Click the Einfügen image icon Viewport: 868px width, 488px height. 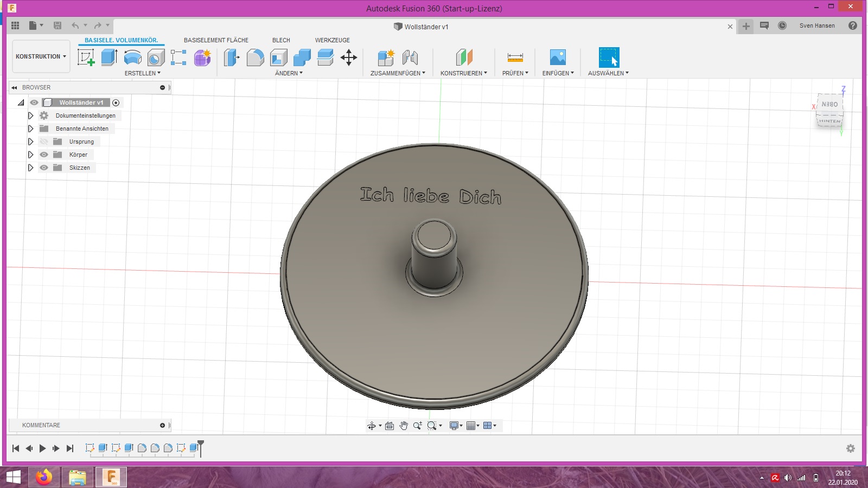click(x=558, y=57)
